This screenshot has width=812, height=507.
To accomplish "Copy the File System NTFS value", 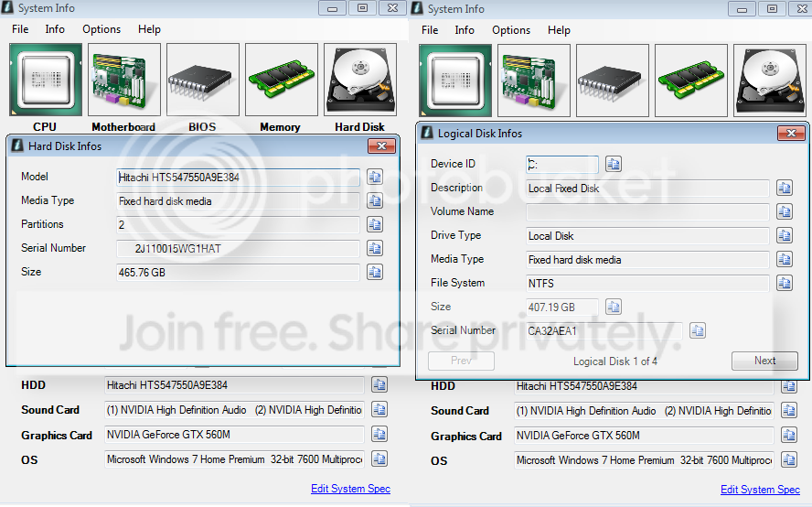I will 785,283.
